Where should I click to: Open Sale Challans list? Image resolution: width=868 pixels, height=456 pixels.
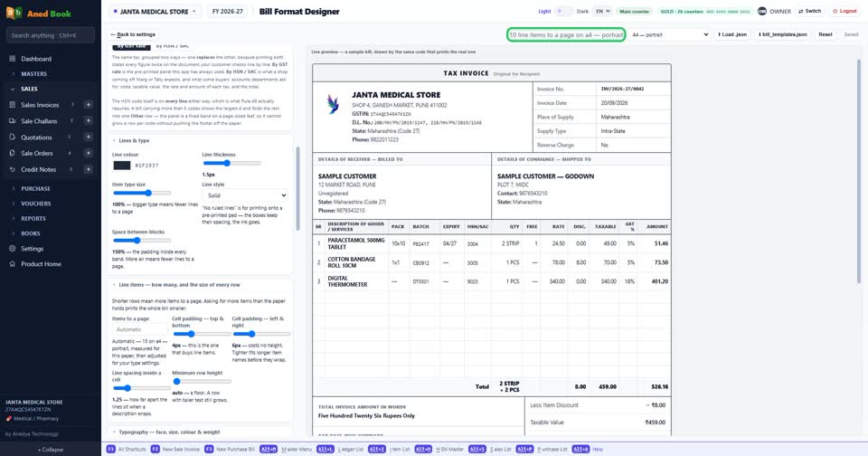(39, 121)
